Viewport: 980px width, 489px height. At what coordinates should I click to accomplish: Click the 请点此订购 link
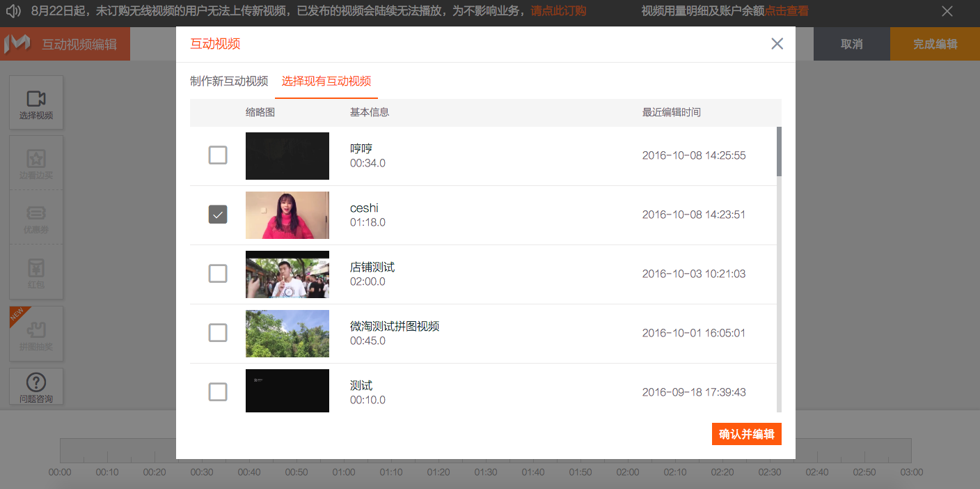558,11
